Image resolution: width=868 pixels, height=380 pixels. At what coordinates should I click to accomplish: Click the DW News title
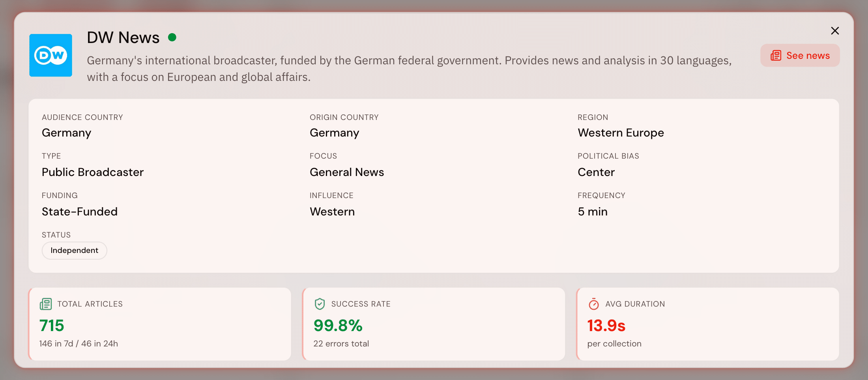(123, 37)
